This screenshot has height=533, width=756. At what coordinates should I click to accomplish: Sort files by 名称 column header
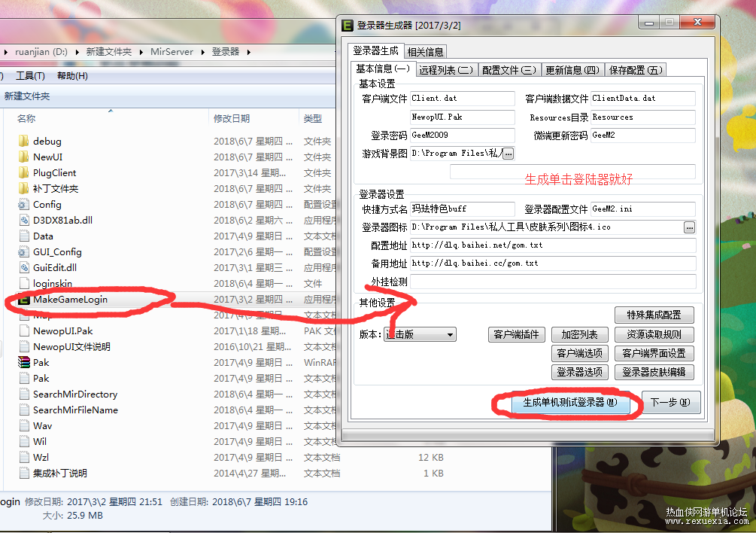coord(26,118)
